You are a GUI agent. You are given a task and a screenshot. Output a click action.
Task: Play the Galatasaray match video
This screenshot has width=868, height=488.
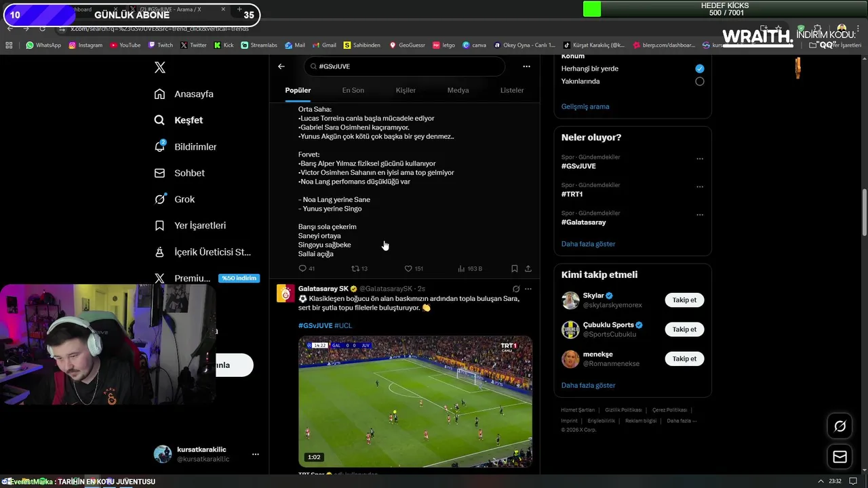(x=415, y=402)
